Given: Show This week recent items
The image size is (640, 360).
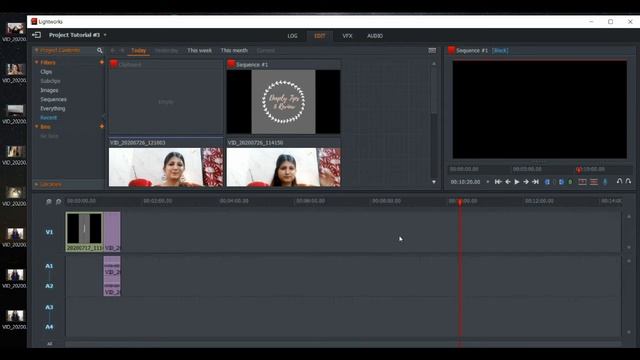Looking at the screenshot, I should tap(199, 51).
